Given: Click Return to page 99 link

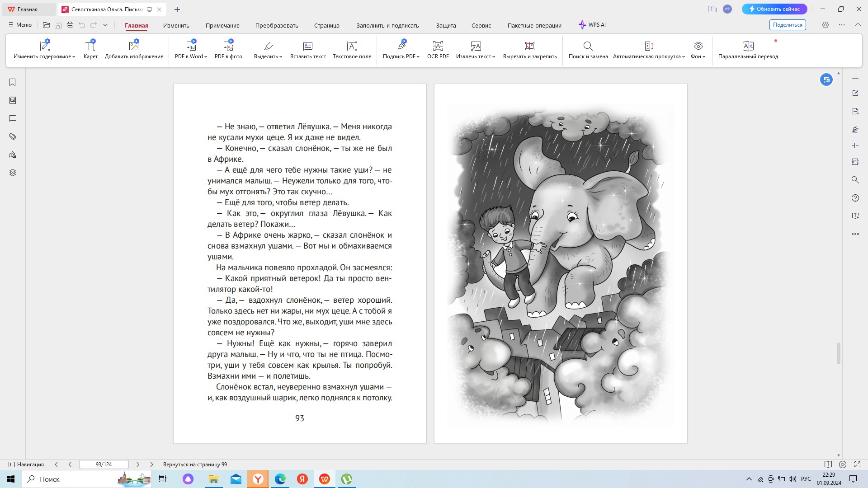Looking at the screenshot, I should [195, 465].
